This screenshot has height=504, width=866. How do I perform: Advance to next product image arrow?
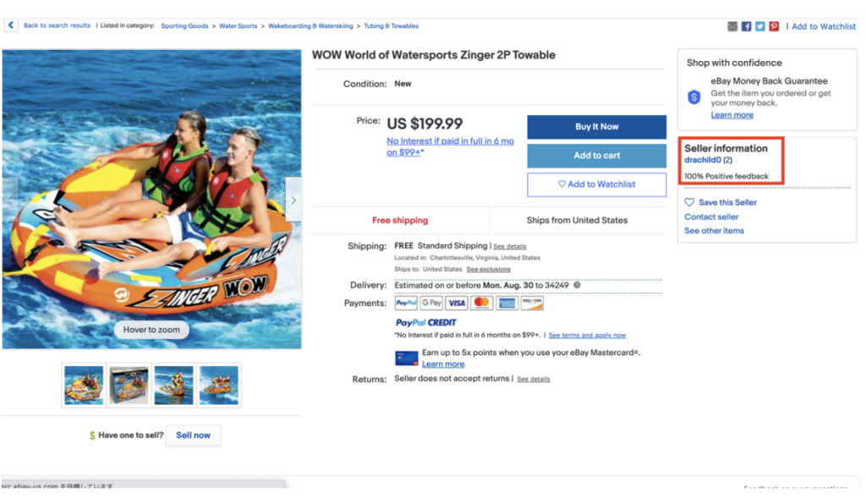pos(293,200)
